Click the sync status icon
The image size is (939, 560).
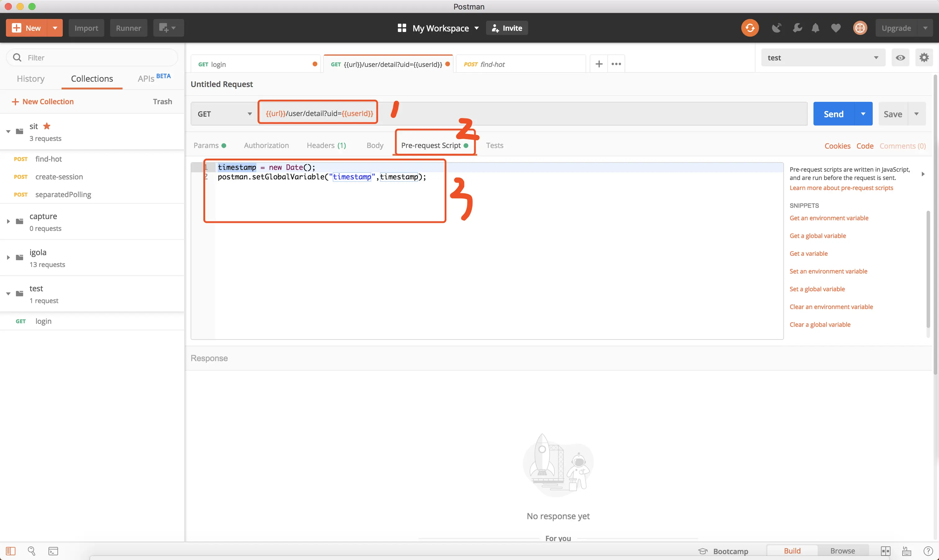750,28
